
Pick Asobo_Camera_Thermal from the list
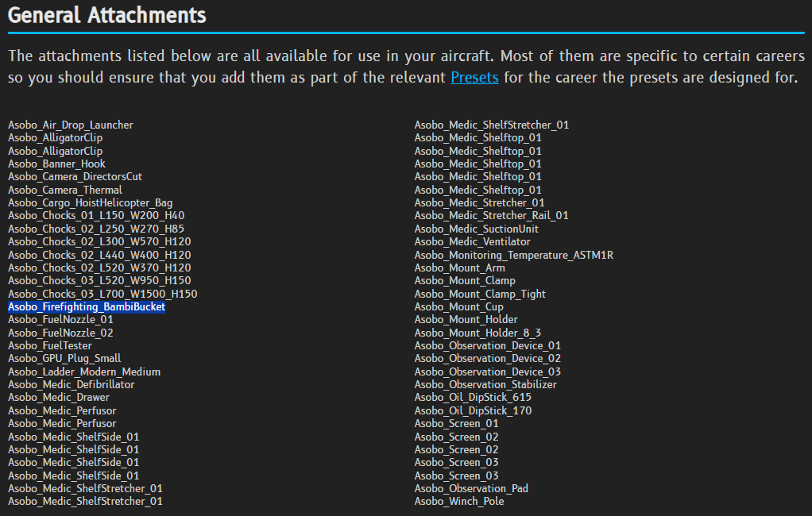(x=65, y=191)
